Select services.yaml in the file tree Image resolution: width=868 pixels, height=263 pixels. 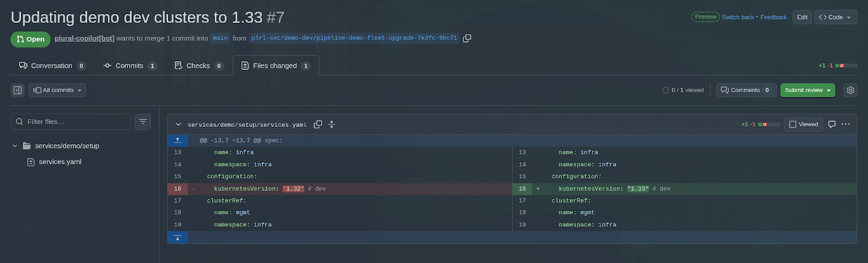[x=60, y=162]
